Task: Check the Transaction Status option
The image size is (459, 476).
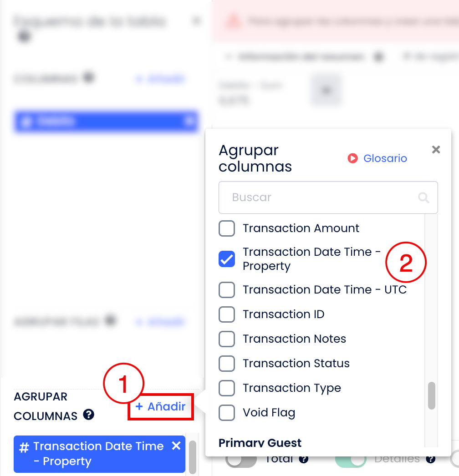Action: pos(227,364)
